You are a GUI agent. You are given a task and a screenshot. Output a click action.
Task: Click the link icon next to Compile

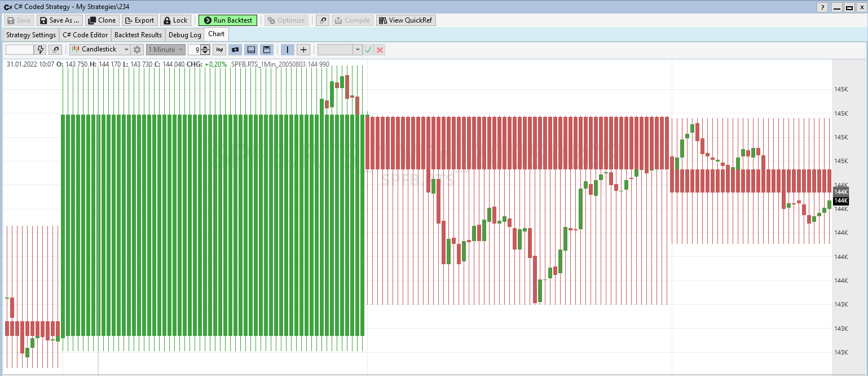pos(323,20)
